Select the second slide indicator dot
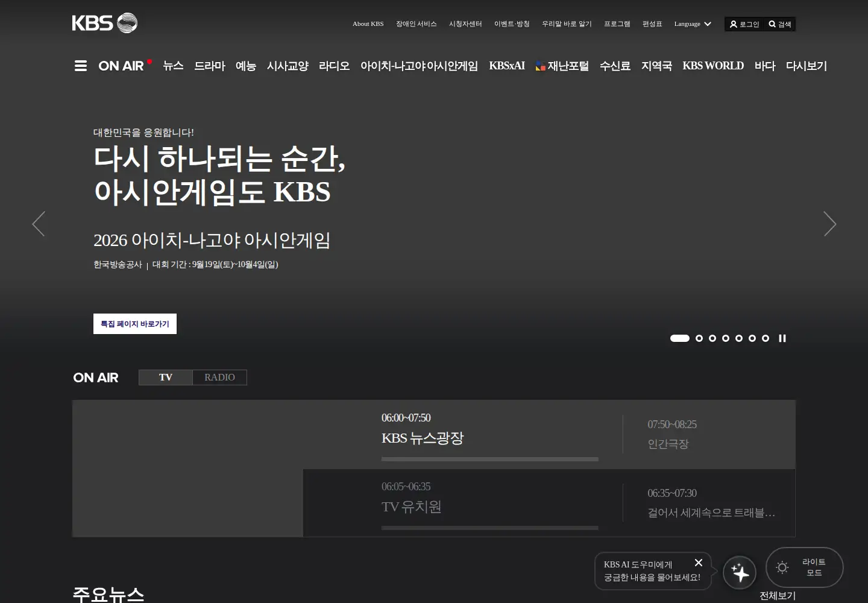This screenshot has width=868, height=603. click(699, 338)
